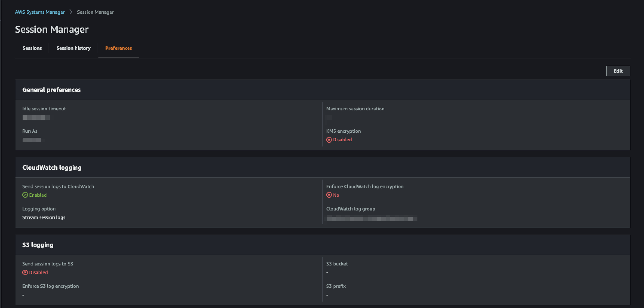
Task: Click the Idle session timeout label
Action: click(x=44, y=109)
